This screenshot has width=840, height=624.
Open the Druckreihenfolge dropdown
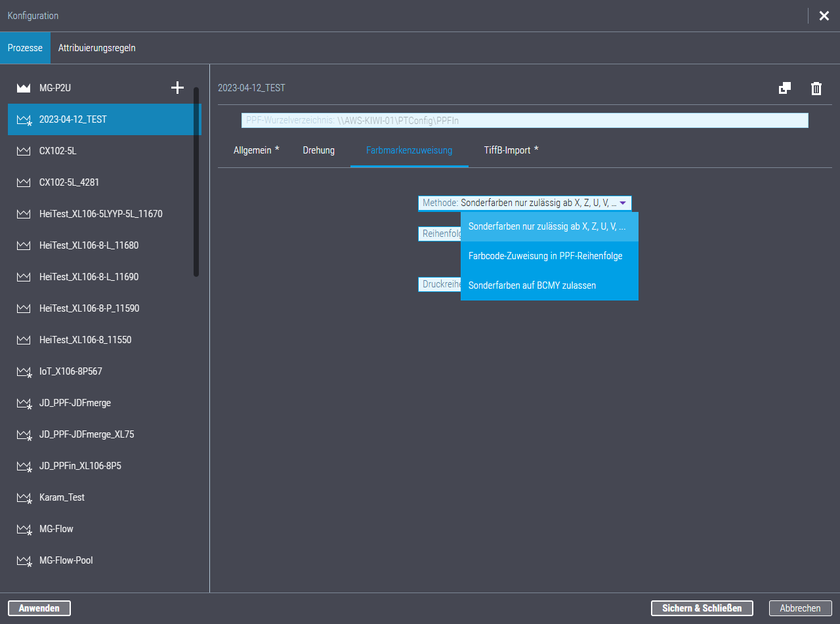click(440, 284)
